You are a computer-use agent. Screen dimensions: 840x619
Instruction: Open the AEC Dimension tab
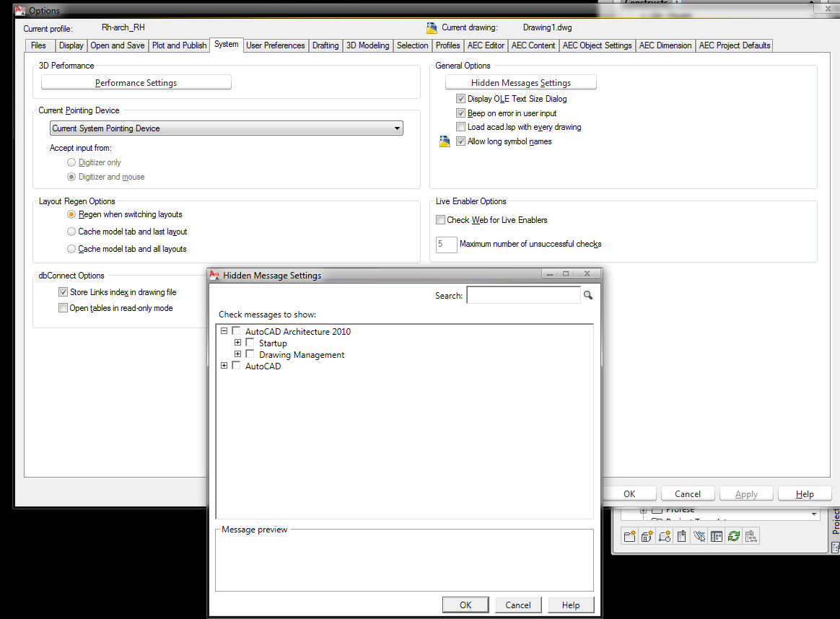[665, 45]
